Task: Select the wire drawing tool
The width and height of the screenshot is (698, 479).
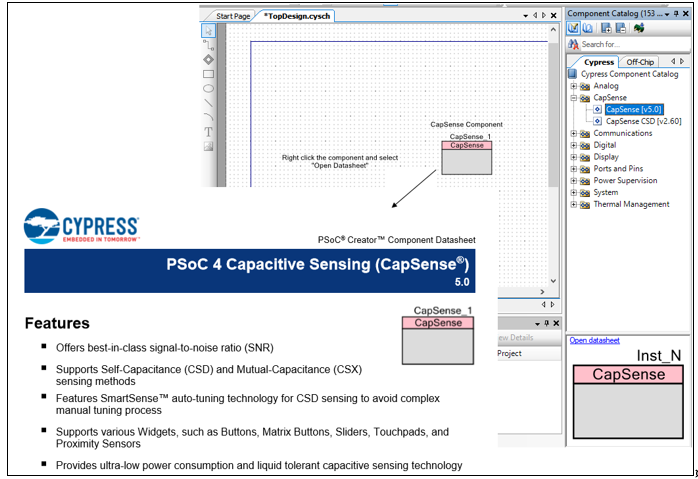Action: click(208, 45)
